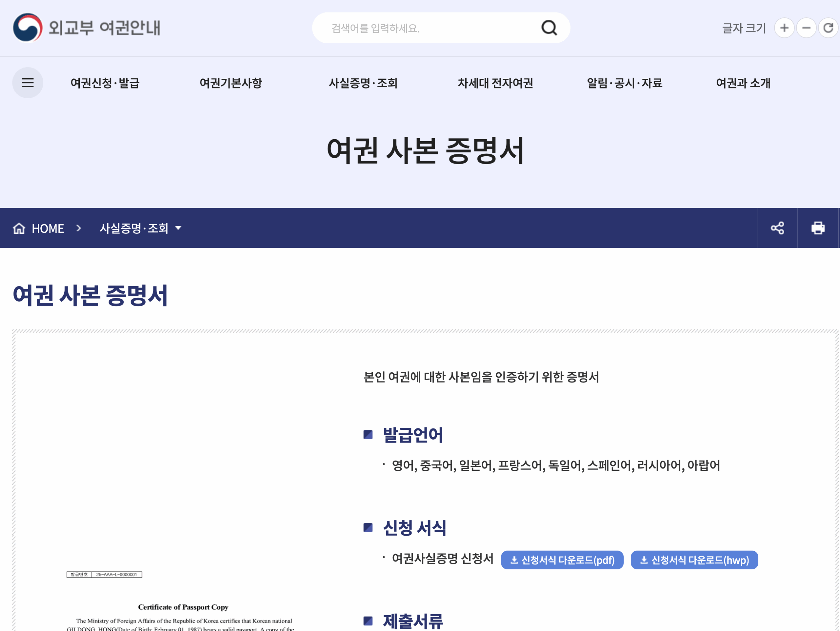The height and width of the screenshot is (631, 840).
Task: Reset font size with refresh icon
Action: coord(828,28)
